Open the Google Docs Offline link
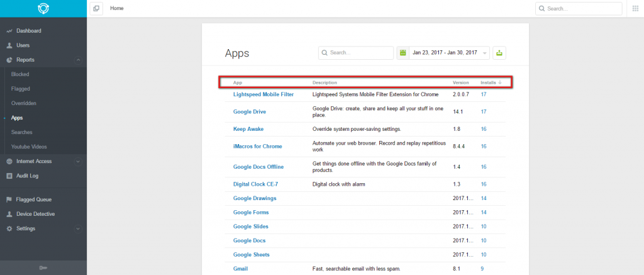This screenshot has height=275, width=644. tap(258, 167)
